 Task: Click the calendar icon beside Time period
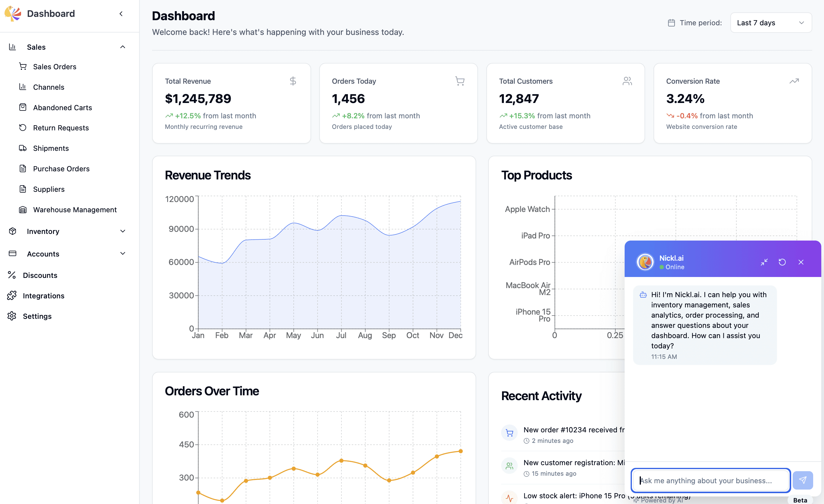671,23
